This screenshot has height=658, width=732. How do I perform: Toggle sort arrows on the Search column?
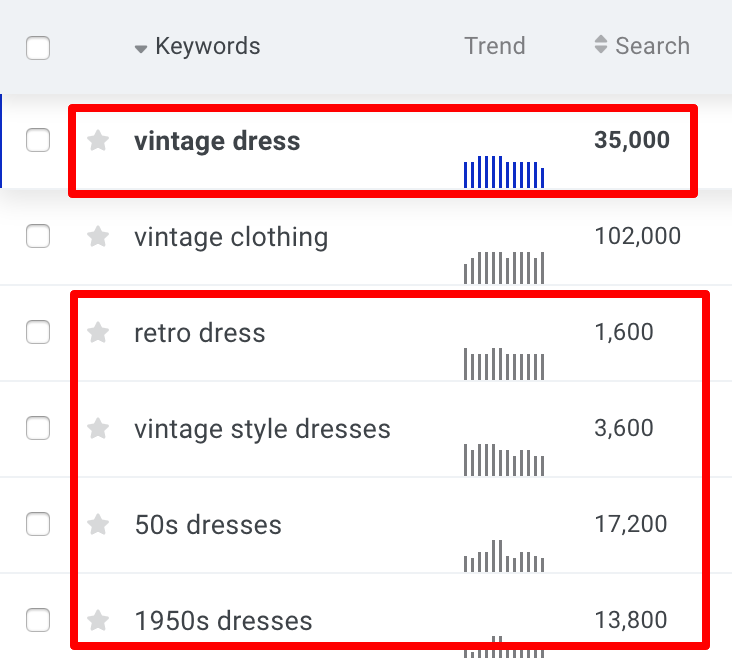click(x=601, y=44)
